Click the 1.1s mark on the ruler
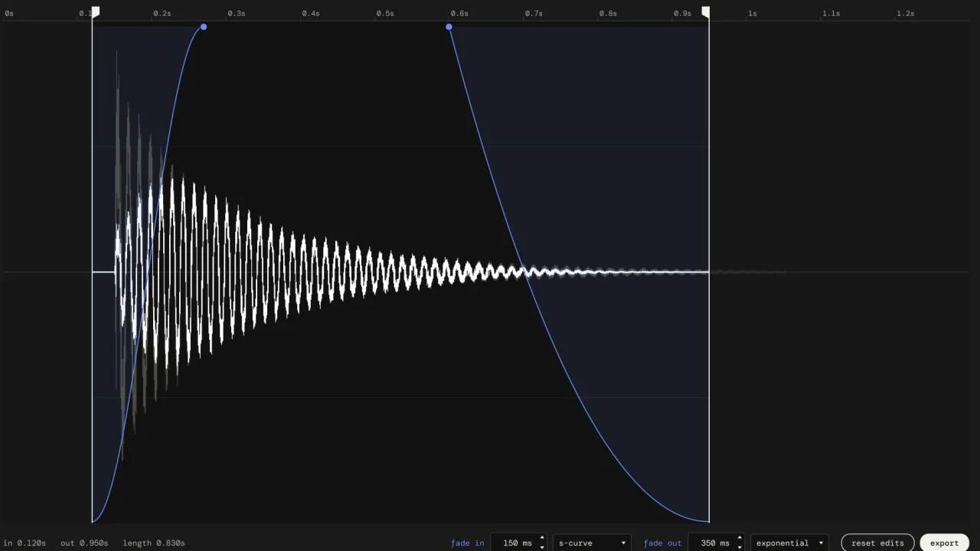This screenshot has width=980, height=551. [x=831, y=13]
